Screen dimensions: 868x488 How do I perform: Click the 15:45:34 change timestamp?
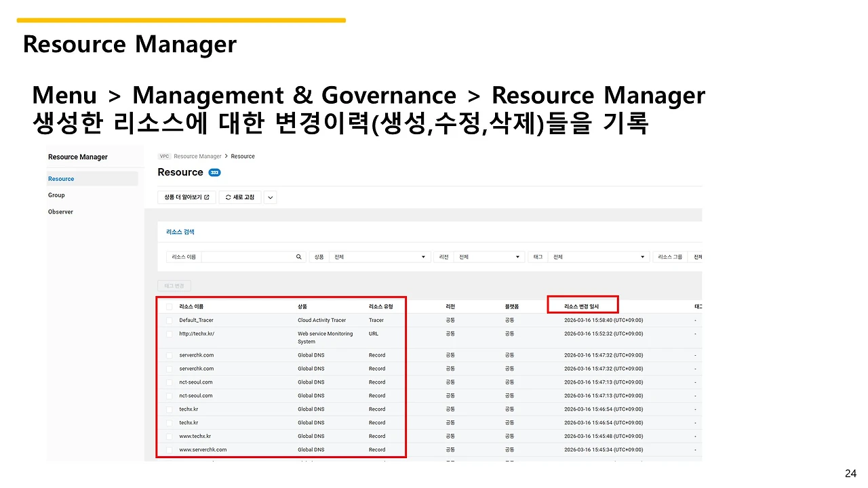pos(604,450)
